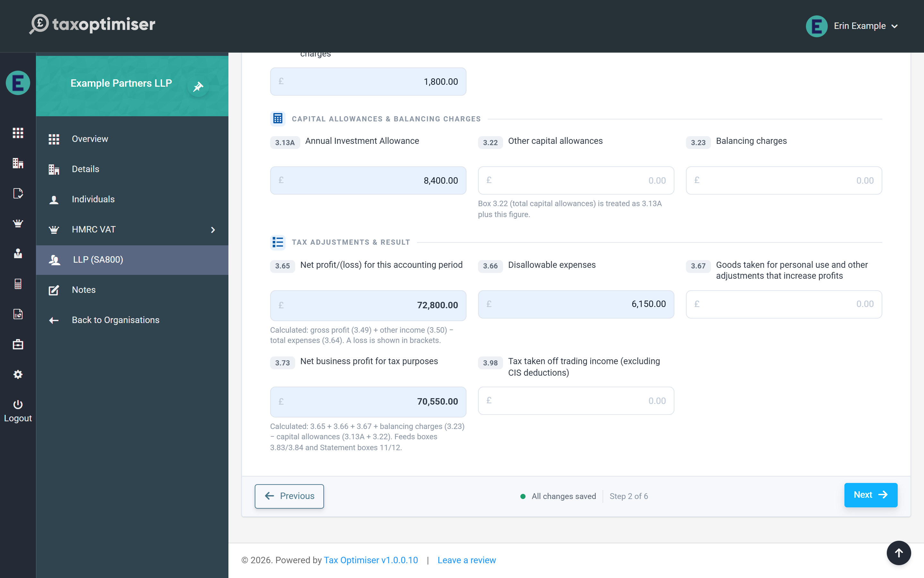Click the organisation E avatar in left rail
Image resolution: width=924 pixels, height=578 pixels.
18,83
